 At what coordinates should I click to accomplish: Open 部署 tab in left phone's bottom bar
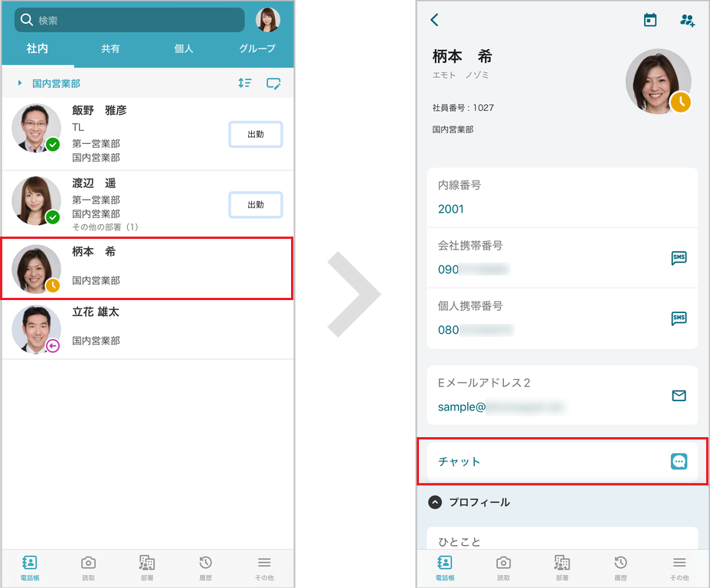pyautogui.click(x=147, y=569)
